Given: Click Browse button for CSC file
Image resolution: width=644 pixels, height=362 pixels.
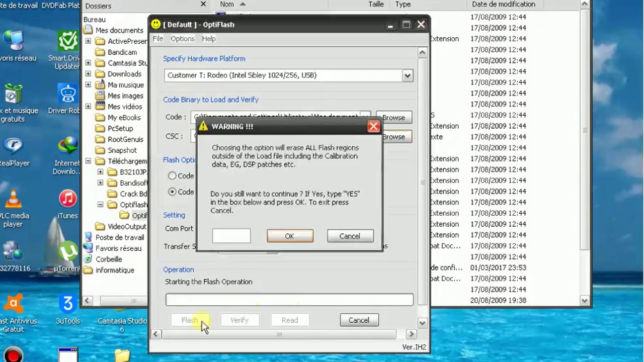Looking at the screenshot, I should point(393,136).
